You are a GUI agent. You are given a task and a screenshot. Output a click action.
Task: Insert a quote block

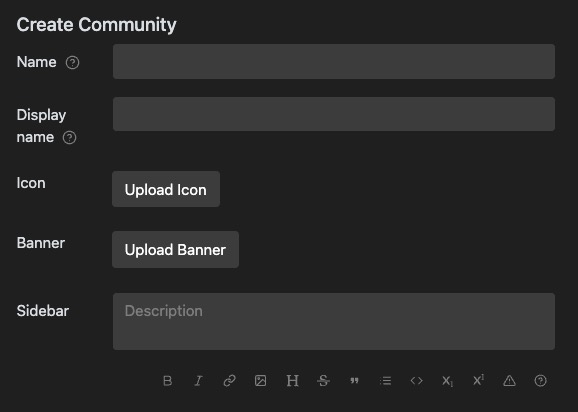tap(354, 381)
